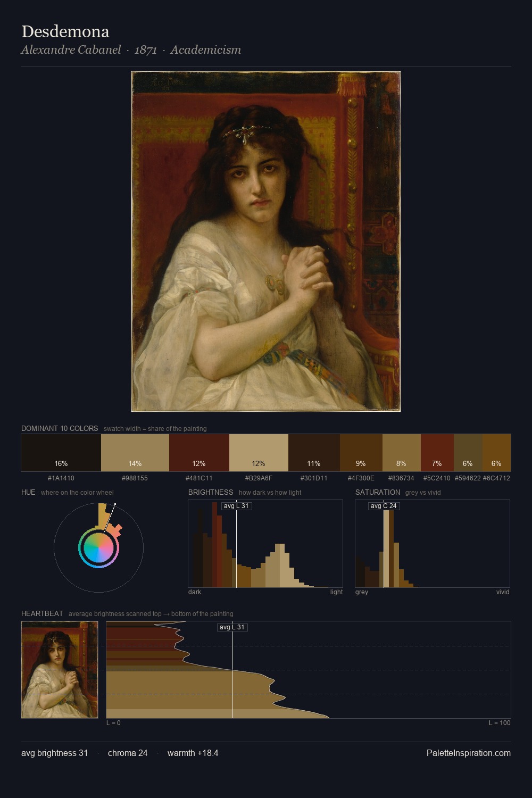Image resolution: width=532 pixels, height=798 pixels.
Task: Click the rainbow hue color wheel center
Action: [98, 547]
